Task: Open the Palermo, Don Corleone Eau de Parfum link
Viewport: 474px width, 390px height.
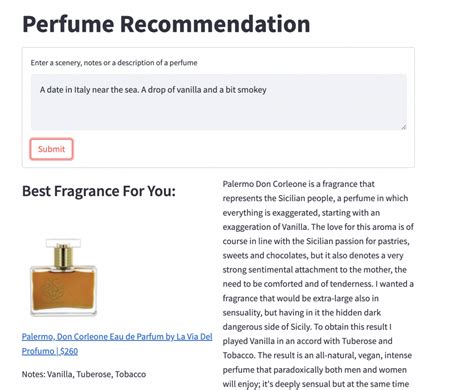Action: [x=117, y=337]
